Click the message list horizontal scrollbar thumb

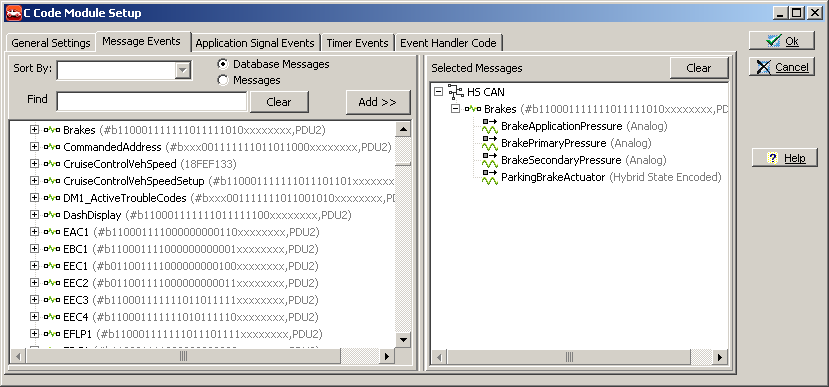[x=183, y=356]
